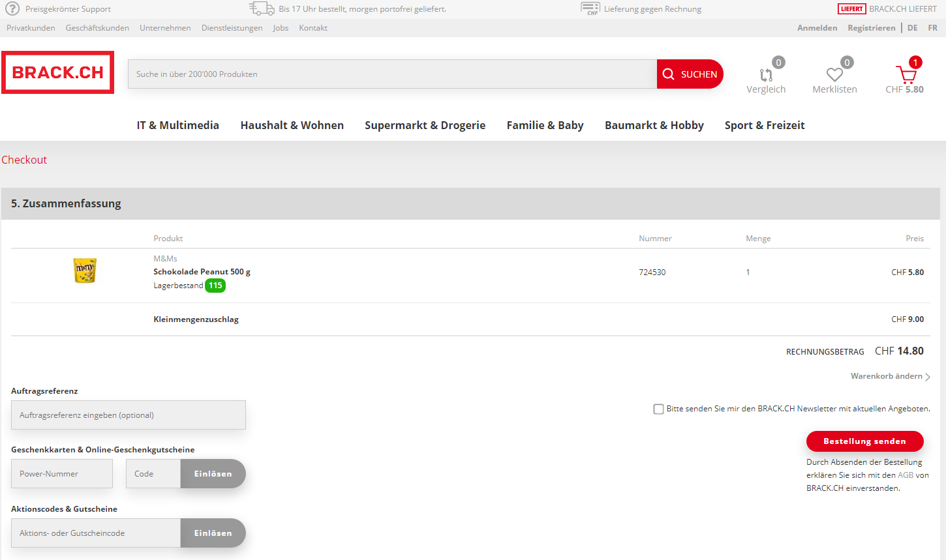Click the product comparison arrows icon
This screenshot has height=560, width=946.
point(766,75)
